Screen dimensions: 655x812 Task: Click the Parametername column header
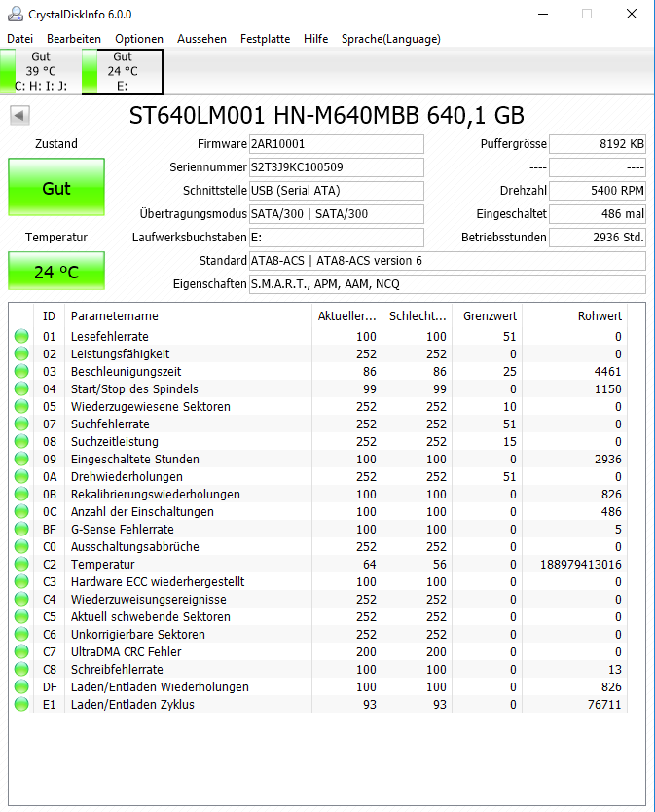(189, 315)
